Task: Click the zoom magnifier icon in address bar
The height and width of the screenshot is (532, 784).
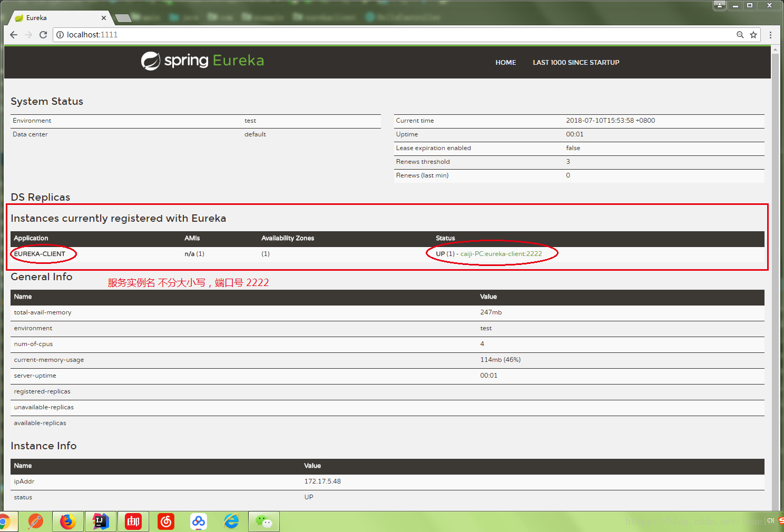Action: [x=740, y=35]
